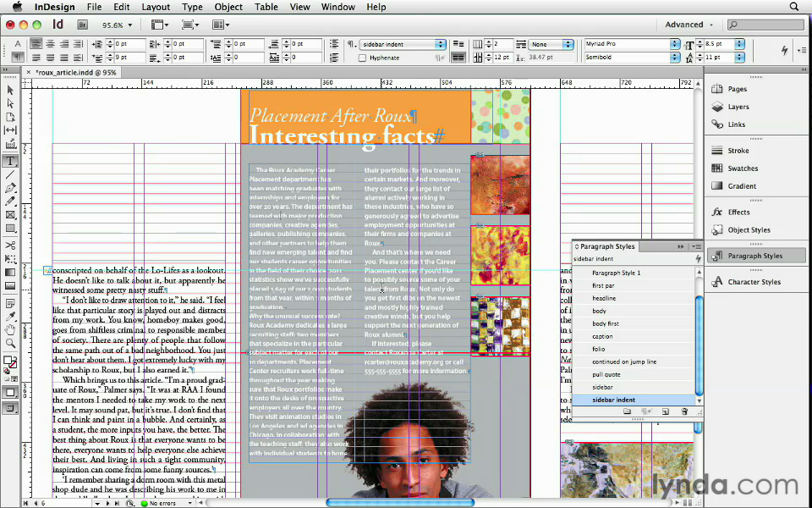812x508 pixels.
Task: Select the Free Transform tool
Action: (10, 259)
